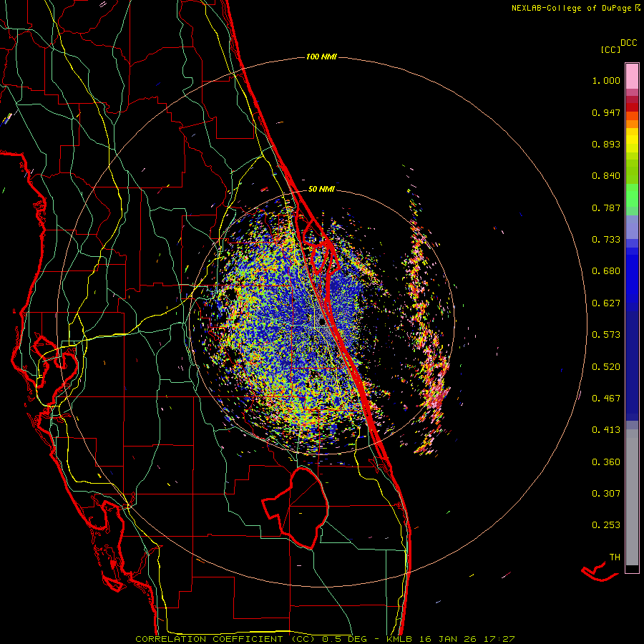Click the NEXLAB-College of DuPage title text
Viewport: 644px width, 644px height.
pyautogui.click(x=571, y=8)
